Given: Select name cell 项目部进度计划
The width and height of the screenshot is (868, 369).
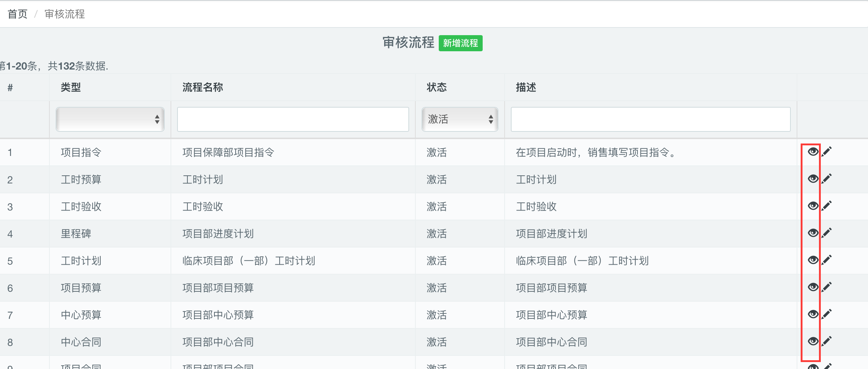Looking at the screenshot, I should pyautogui.click(x=218, y=234).
